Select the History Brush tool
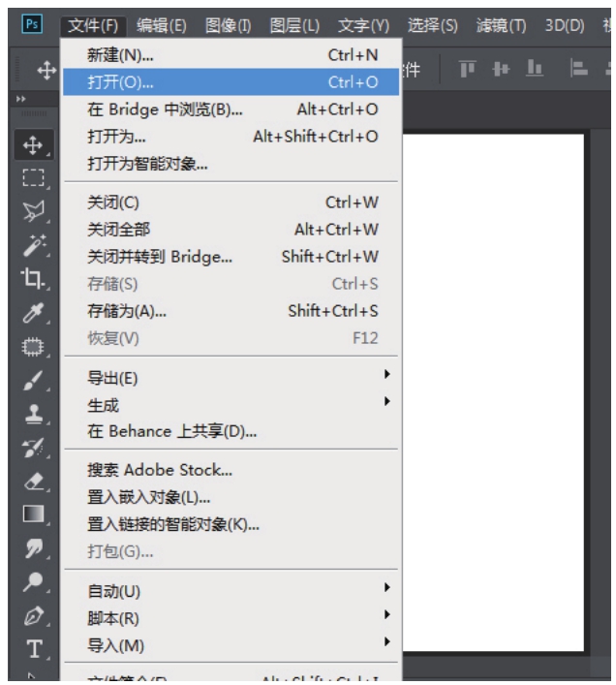The image size is (616, 685). pyautogui.click(x=34, y=448)
